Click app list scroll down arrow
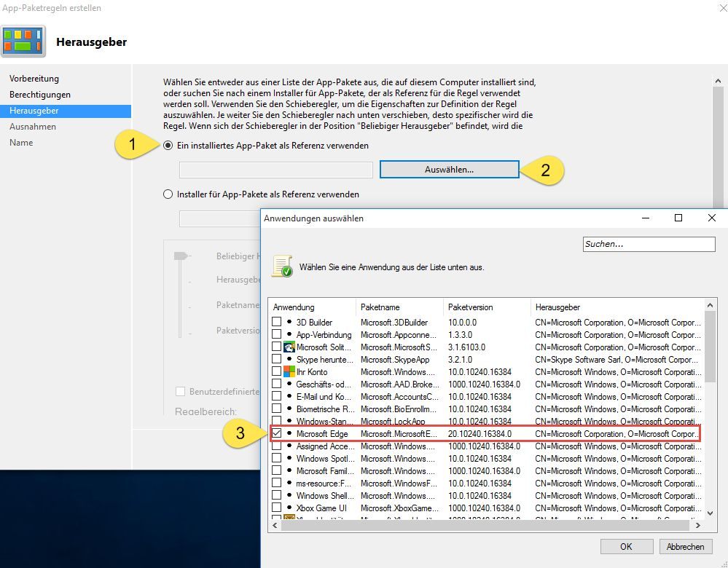Screen dimensions: 728x568 click(710, 513)
